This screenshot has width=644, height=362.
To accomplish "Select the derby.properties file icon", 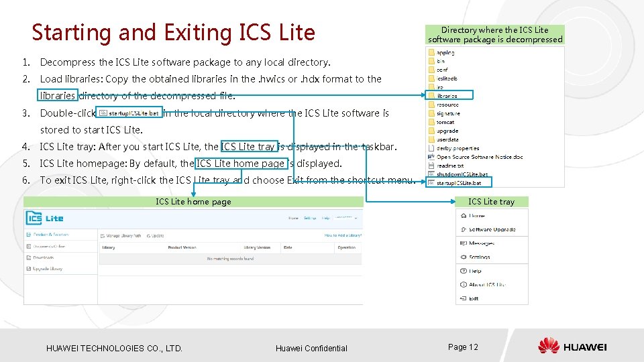I will pos(431,148).
